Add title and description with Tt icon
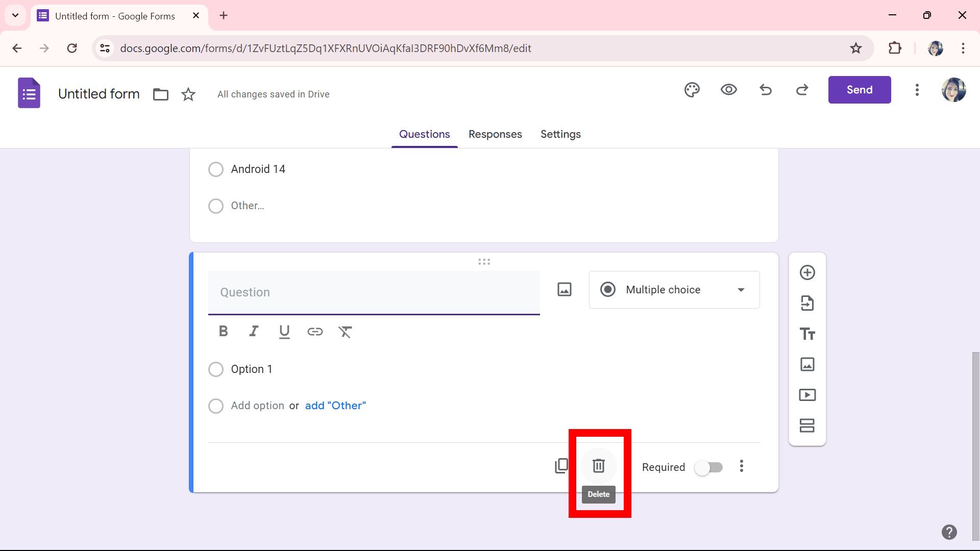 coord(807,334)
